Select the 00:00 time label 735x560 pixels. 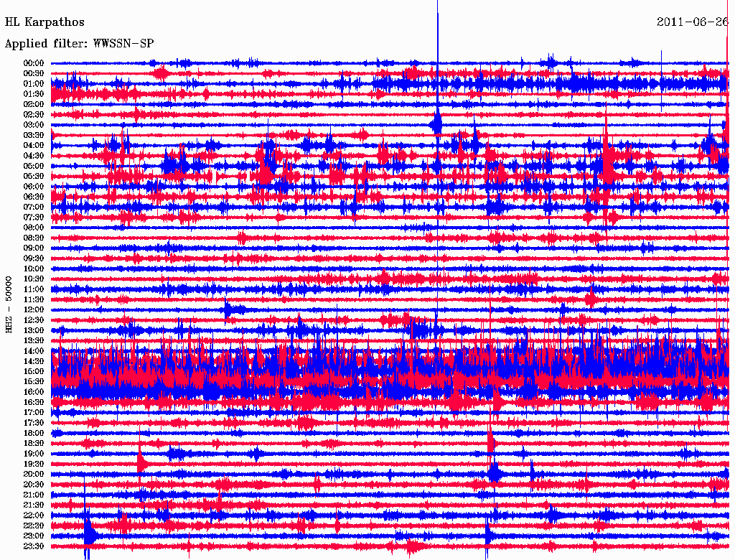pyautogui.click(x=34, y=63)
